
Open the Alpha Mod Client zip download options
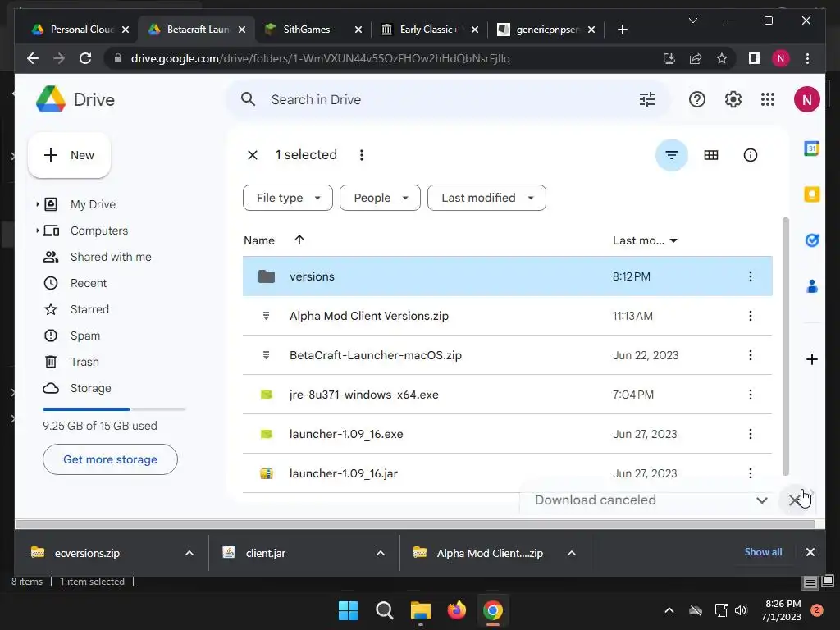(x=572, y=553)
